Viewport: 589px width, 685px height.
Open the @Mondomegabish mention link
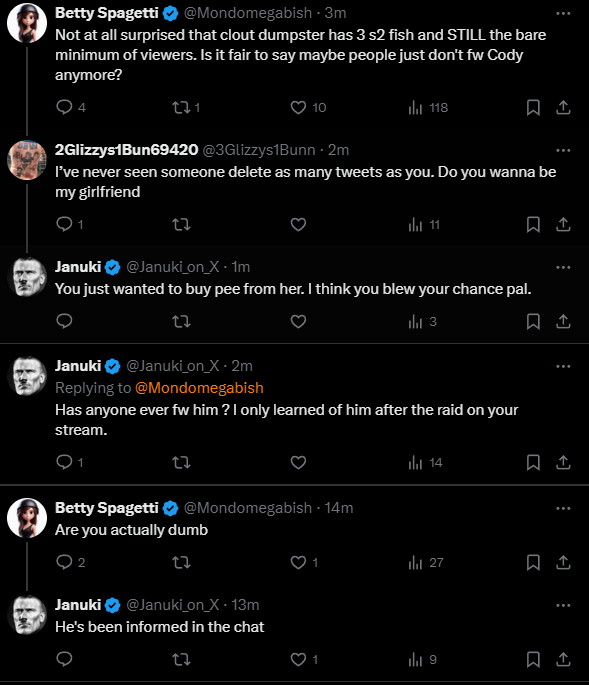click(199, 388)
